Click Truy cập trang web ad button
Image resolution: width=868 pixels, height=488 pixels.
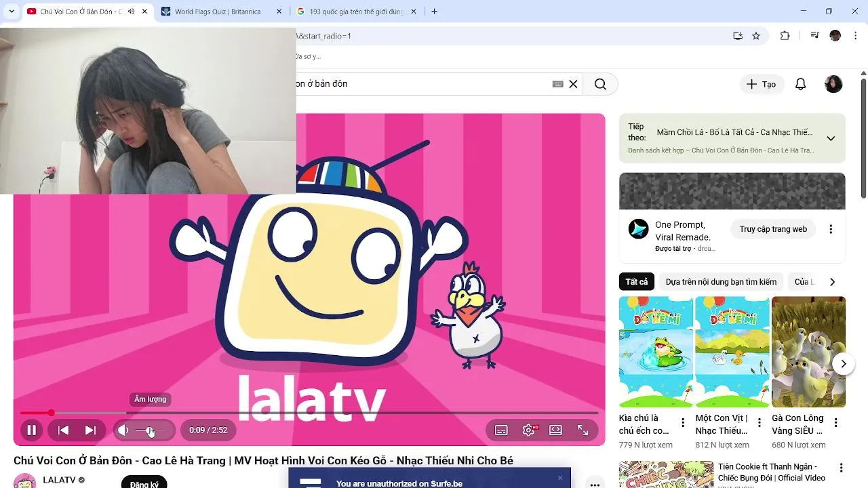pos(773,229)
